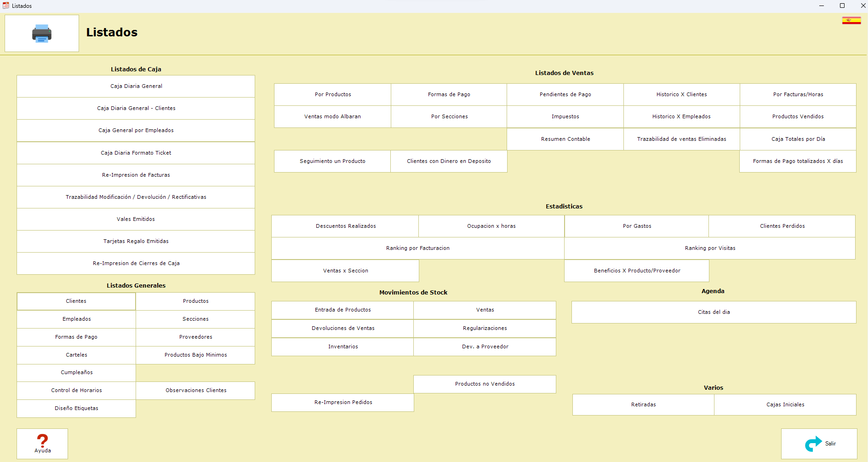Open Diseño Etiquetas in general listings
The width and height of the screenshot is (868, 462).
point(76,408)
